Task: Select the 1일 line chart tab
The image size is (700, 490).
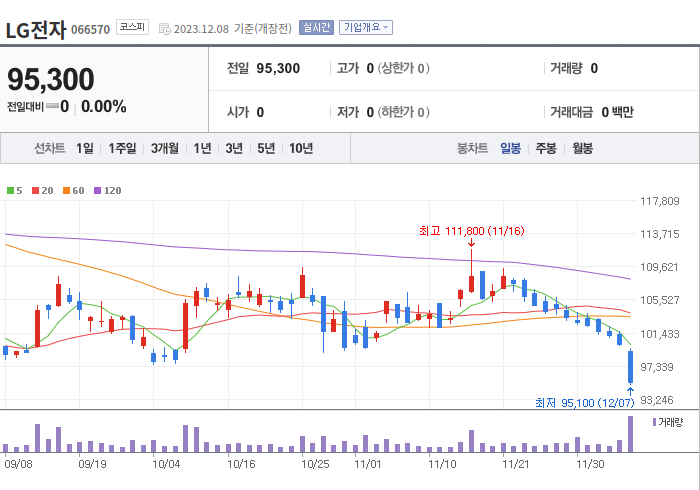Action: coord(85,148)
